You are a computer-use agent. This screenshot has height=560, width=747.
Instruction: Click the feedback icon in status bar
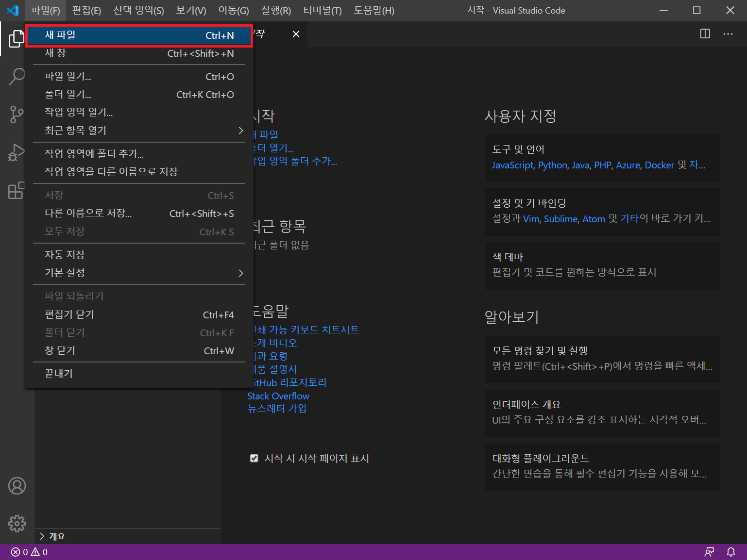[709, 552]
